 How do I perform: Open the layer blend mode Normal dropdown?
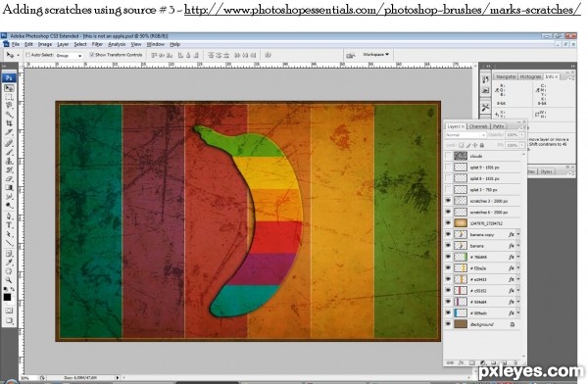[465, 135]
